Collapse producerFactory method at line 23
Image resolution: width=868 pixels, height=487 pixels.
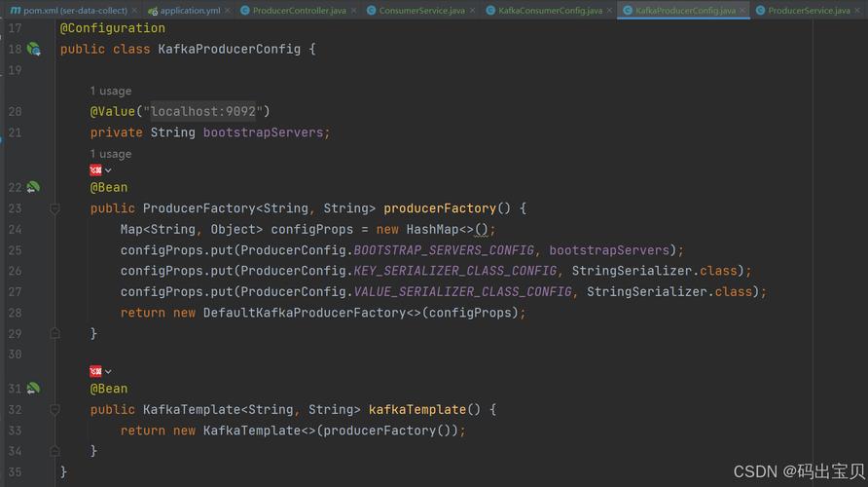[54, 208]
